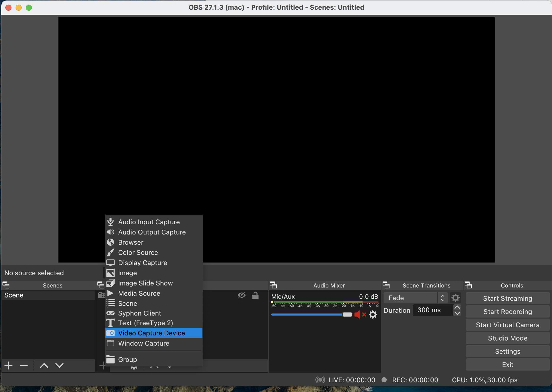This screenshot has height=392, width=552.
Task: Click the Media Source play icon
Action: pos(111,293)
